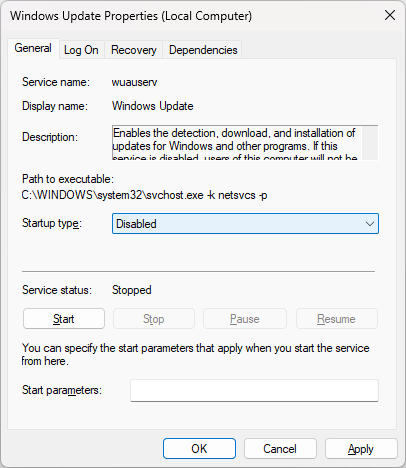This screenshot has height=468, width=406.
Task: Click inside the Description text box
Action: [237, 143]
